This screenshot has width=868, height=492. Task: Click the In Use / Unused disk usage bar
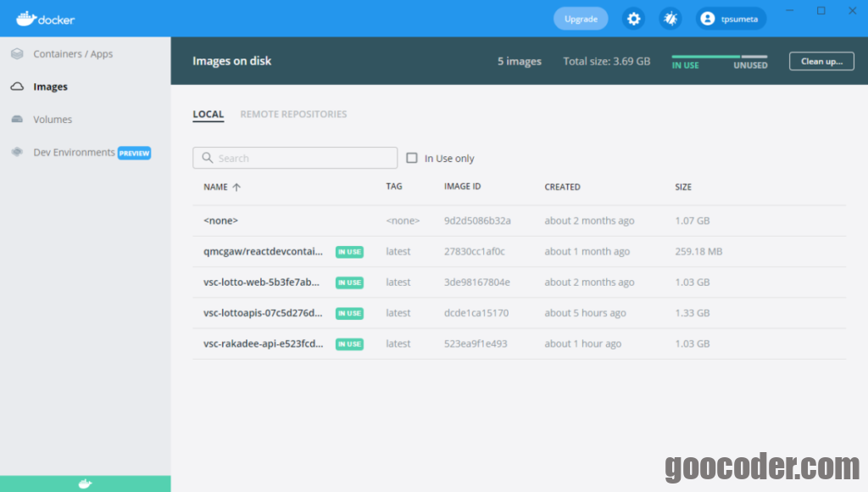pyautogui.click(x=719, y=57)
